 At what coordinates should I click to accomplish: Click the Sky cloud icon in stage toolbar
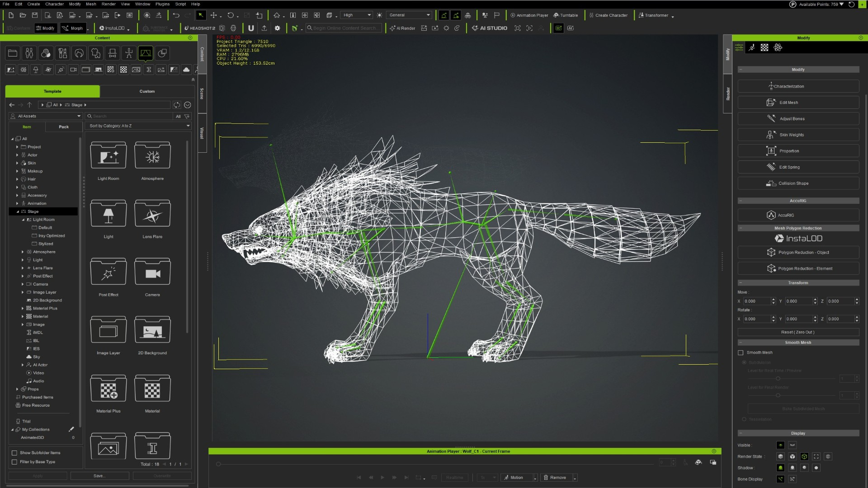pos(186,70)
